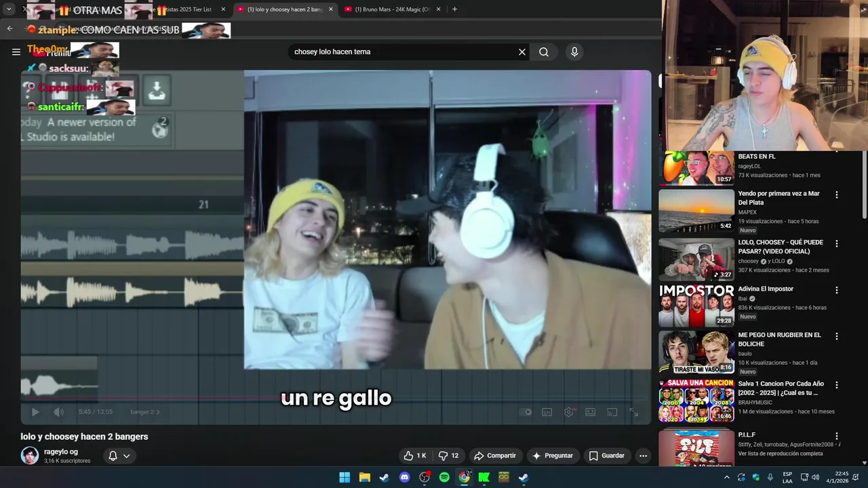Open 'Adivina El Impostor' thumbnail

696,306
